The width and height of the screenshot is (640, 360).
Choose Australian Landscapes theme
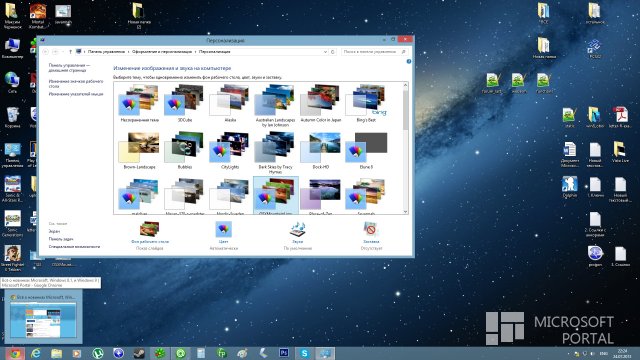(276, 106)
